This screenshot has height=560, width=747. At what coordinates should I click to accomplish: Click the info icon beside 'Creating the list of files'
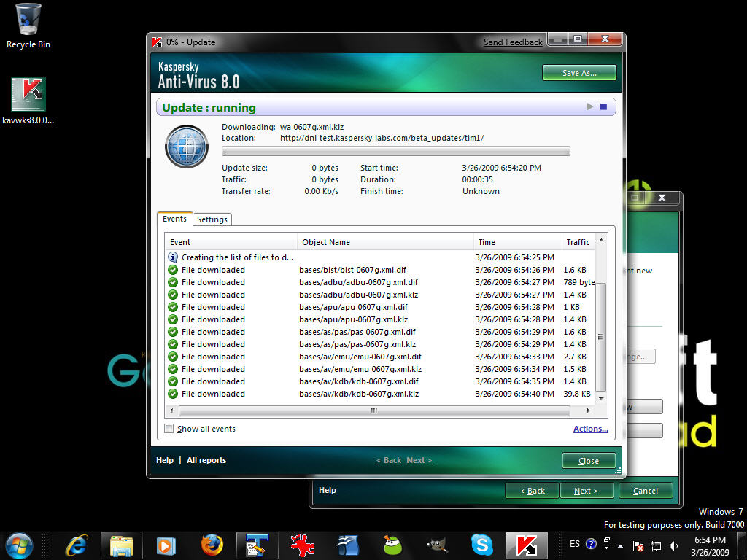(173, 257)
